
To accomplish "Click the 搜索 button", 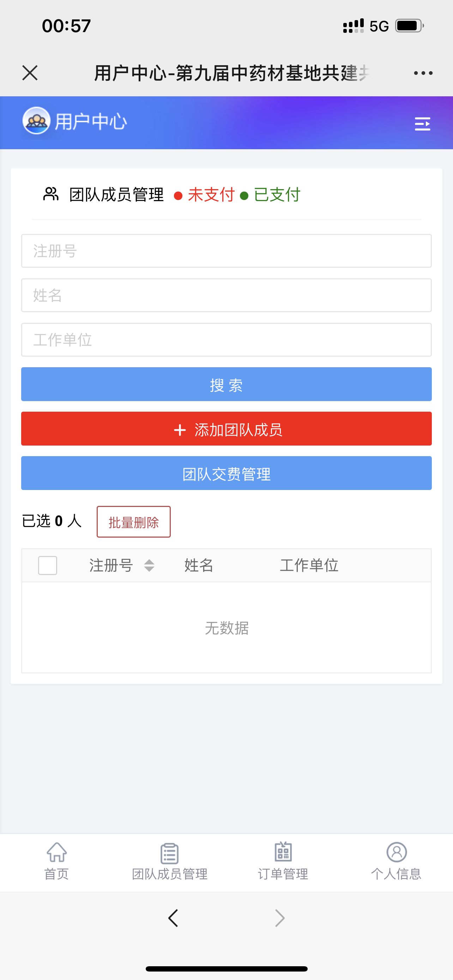I will pyautogui.click(x=226, y=384).
